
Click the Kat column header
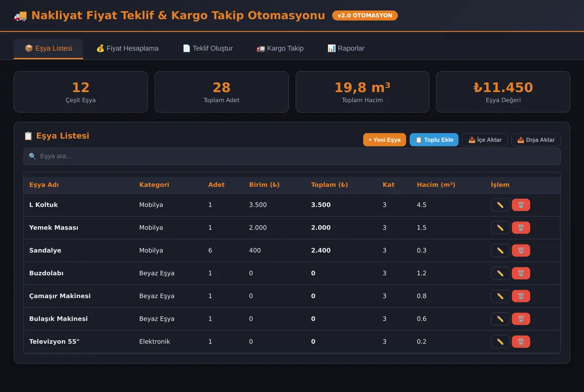click(388, 185)
